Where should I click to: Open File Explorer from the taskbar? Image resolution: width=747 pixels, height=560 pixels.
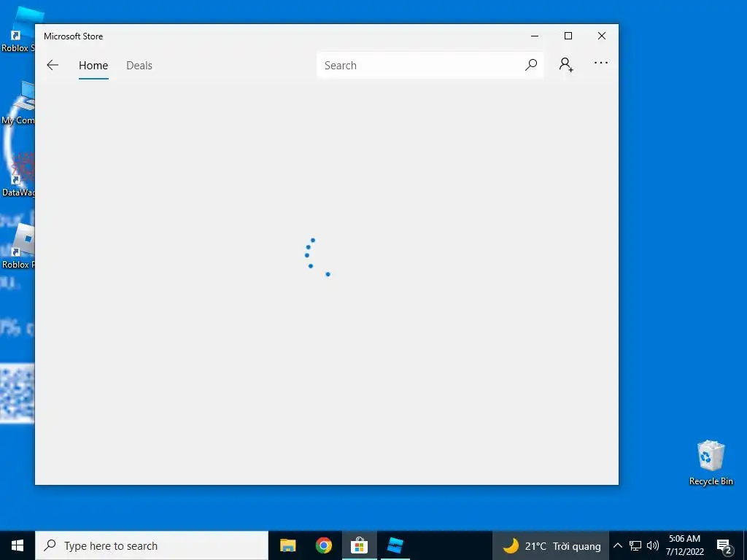[287, 545]
